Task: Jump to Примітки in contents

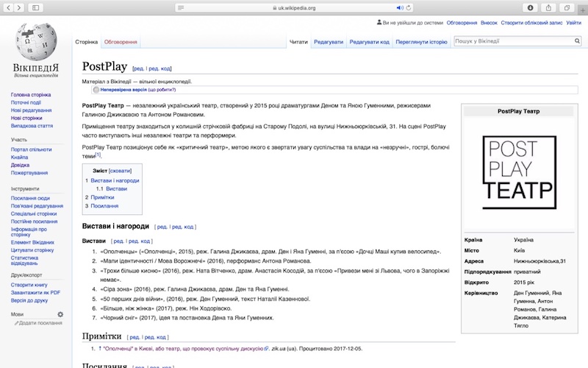Action: pos(102,197)
